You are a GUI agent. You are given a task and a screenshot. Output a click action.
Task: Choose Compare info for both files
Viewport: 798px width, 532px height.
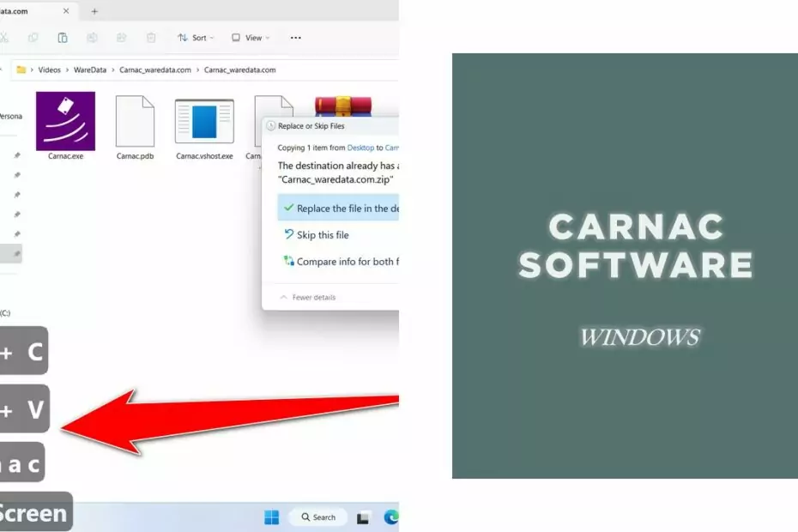[341, 261]
